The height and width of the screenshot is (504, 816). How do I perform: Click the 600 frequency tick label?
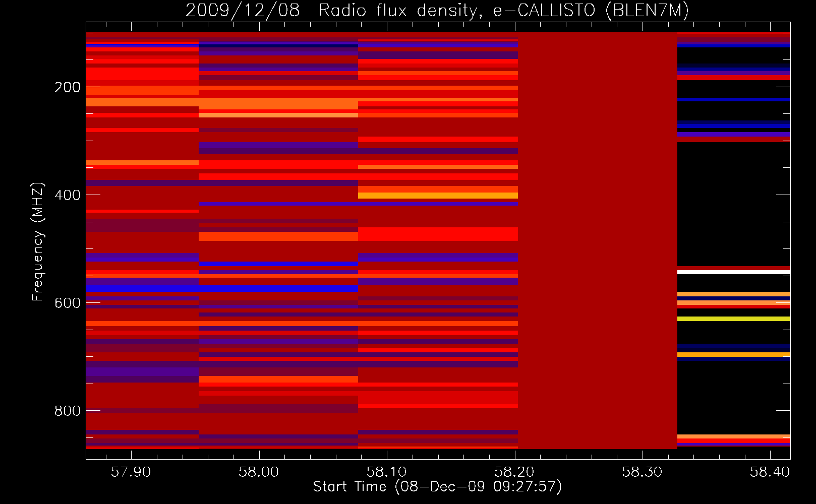68,303
